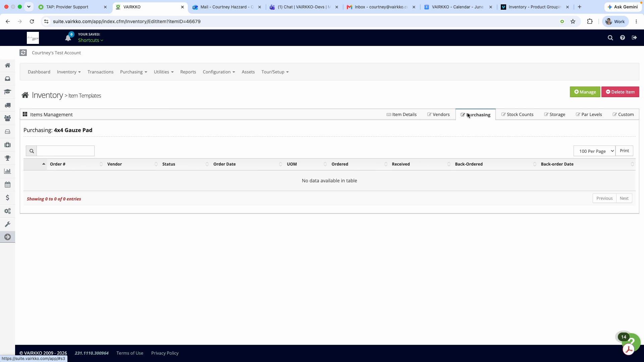
Task: Click the sign out icon in header
Action: coord(634,38)
